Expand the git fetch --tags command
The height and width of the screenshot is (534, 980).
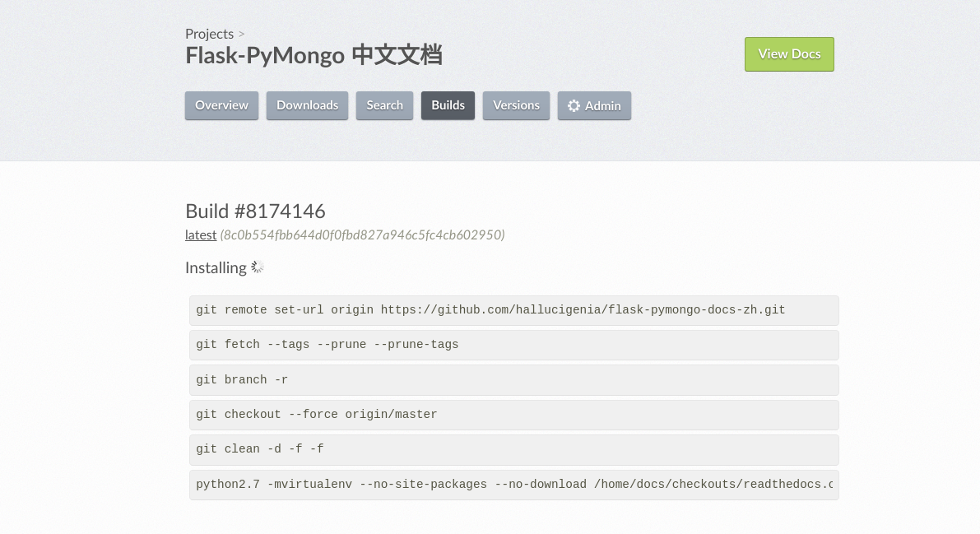coord(513,345)
